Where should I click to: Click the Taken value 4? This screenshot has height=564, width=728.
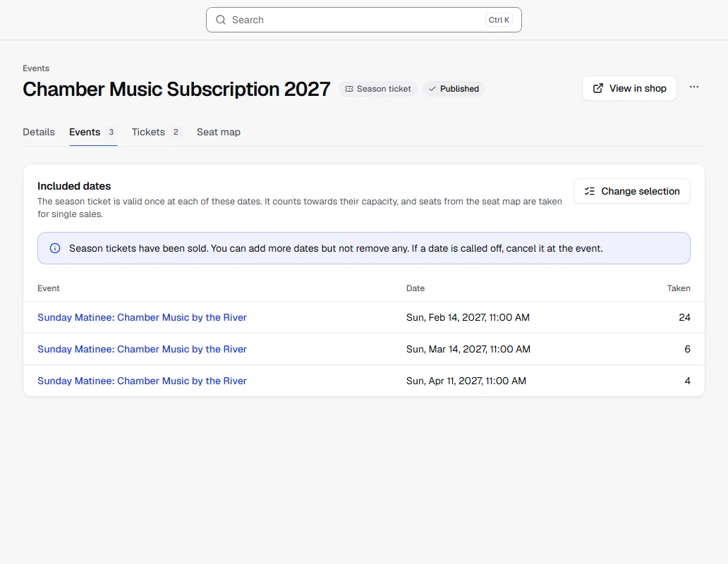tap(688, 381)
